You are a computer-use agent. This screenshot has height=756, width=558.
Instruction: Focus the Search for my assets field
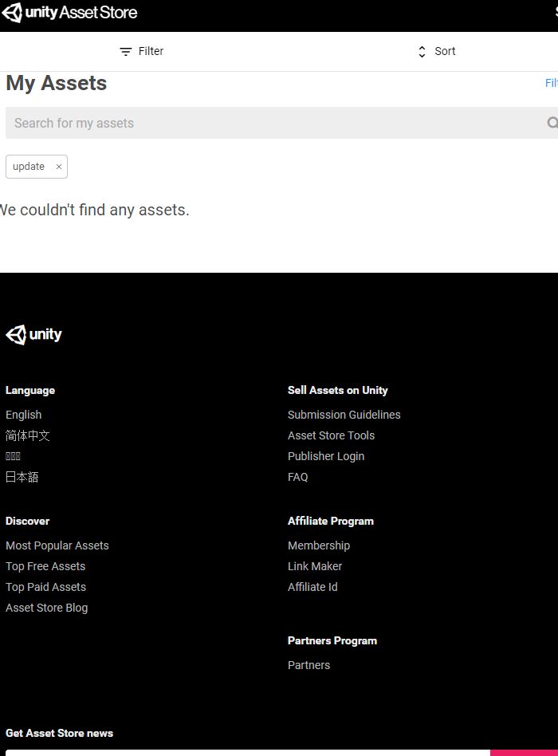(x=271, y=123)
